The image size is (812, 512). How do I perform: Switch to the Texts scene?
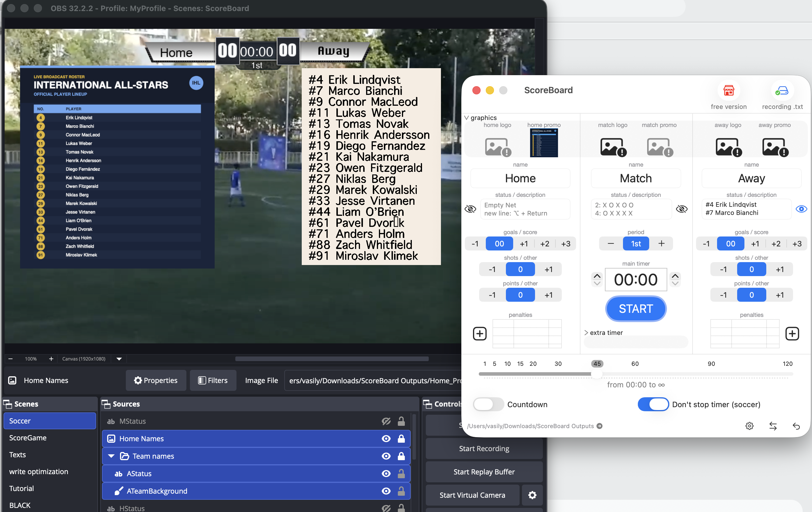[50, 454]
